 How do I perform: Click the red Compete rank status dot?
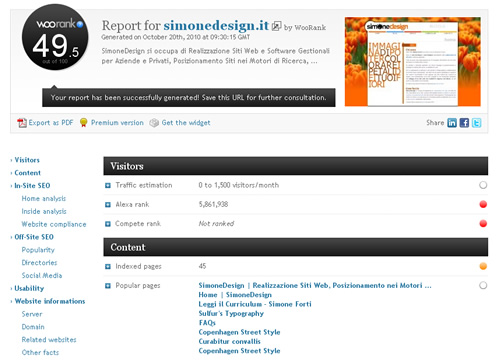[483, 223]
